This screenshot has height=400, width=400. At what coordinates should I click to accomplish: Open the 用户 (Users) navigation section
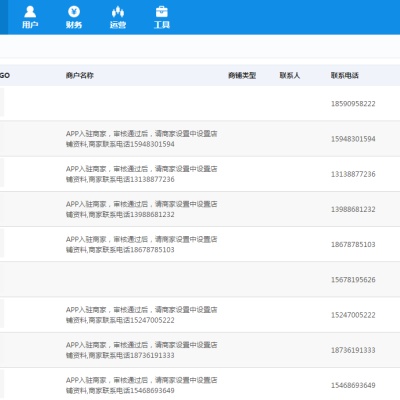point(30,17)
